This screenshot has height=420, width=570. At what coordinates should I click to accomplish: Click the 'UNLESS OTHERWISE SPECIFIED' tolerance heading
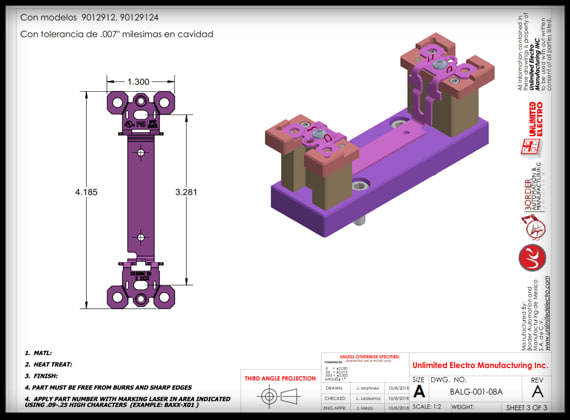(369, 357)
